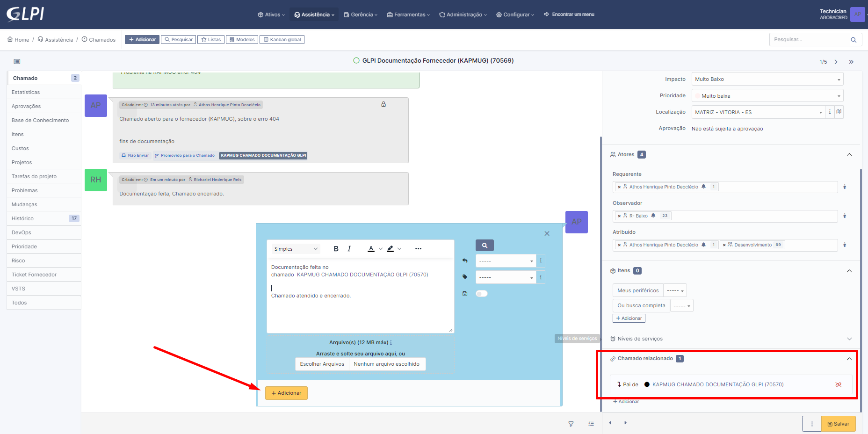Click orange Adicionar followup button
The image size is (868, 434).
pos(286,393)
